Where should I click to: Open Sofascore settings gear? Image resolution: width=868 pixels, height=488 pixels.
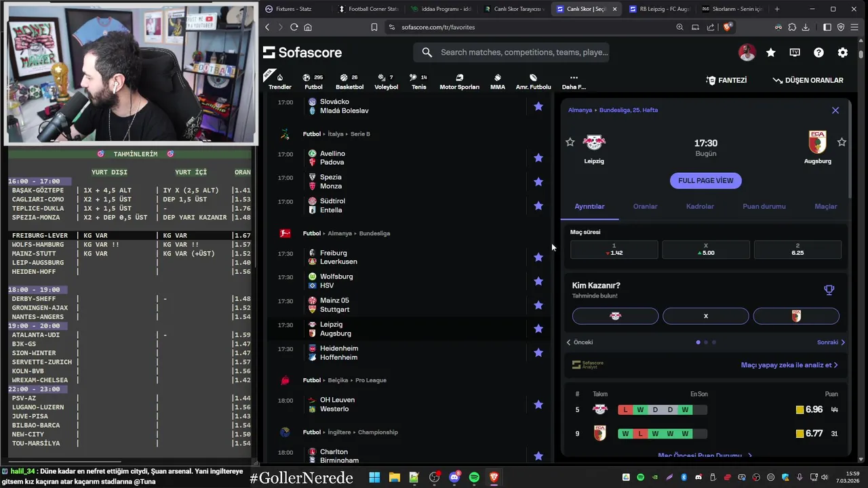(x=842, y=52)
